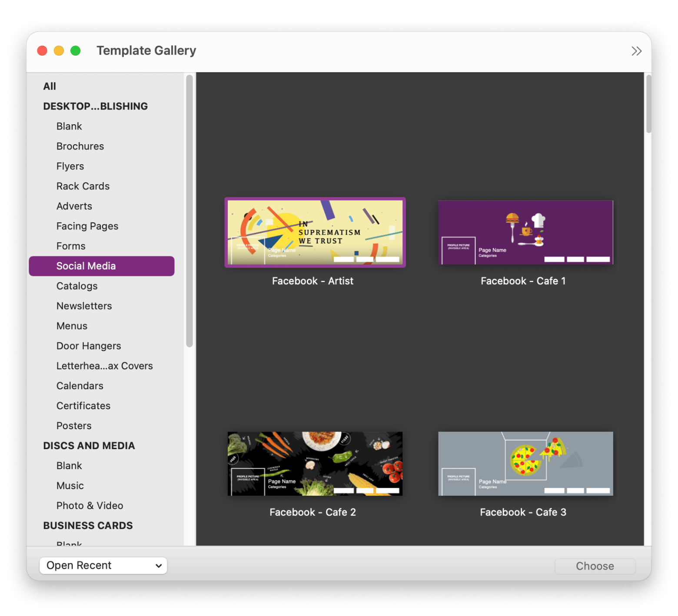
Task: Select the 'Facebook - Cafe 1' template
Action: tap(525, 232)
